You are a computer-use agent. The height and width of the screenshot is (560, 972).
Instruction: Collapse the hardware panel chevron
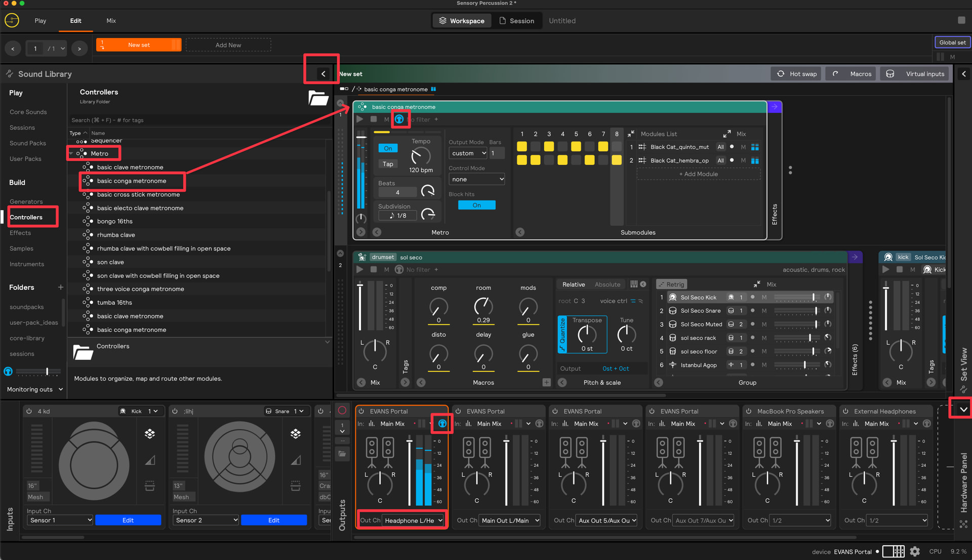[963, 409]
